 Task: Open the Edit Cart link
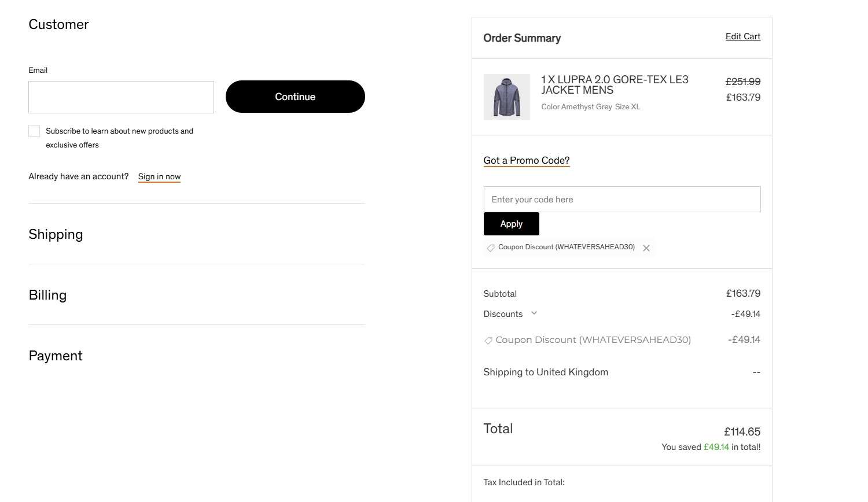click(742, 36)
